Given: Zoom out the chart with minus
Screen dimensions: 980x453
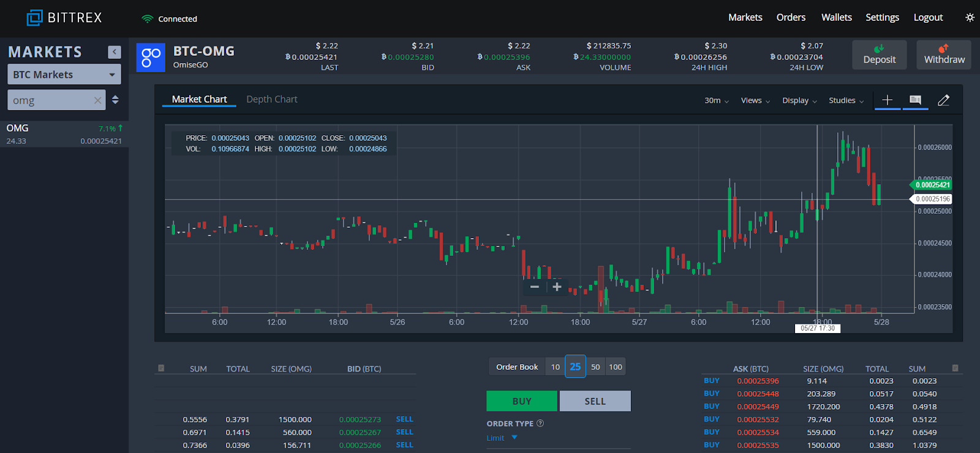Looking at the screenshot, I should pyautogui.click(x=535, y=286).
